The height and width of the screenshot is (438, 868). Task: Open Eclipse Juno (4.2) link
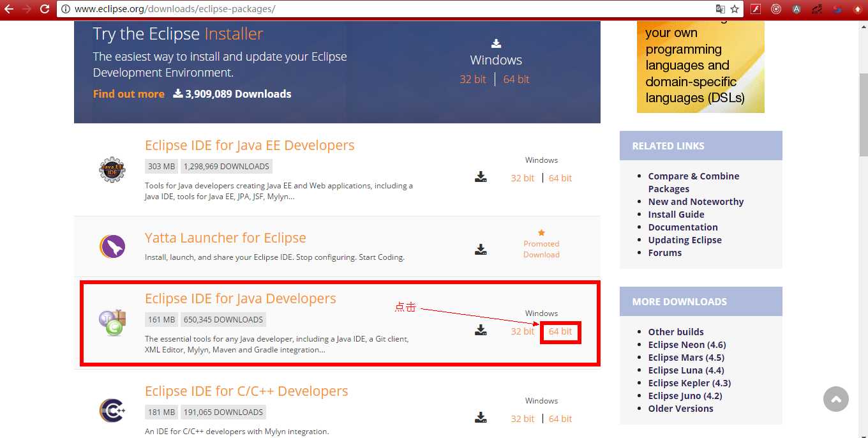pyautogui.click(x=685, y=396)
